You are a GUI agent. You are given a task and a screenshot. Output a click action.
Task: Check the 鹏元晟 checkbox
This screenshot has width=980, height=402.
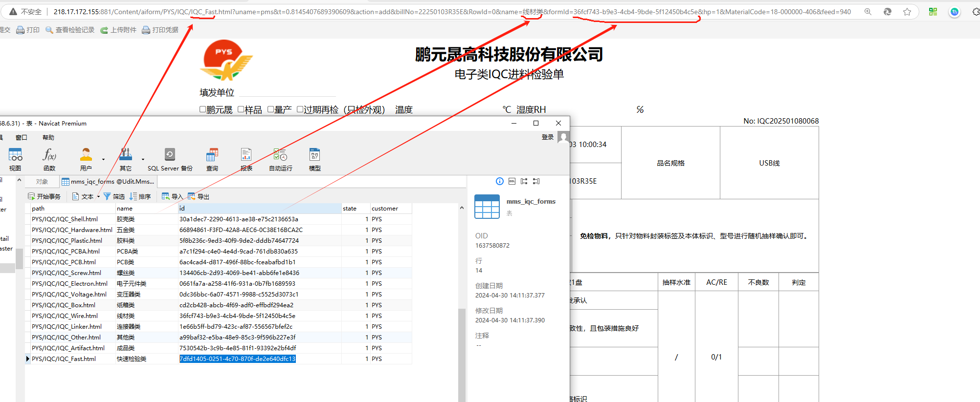click(x=202, y=109)
